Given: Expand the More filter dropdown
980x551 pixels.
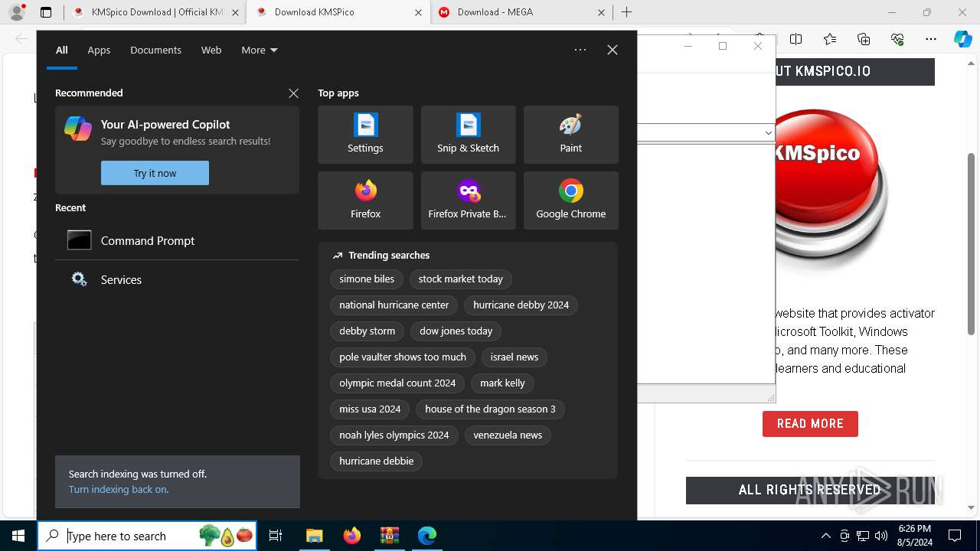Looking at the screenshot, I should click(259, 50).
